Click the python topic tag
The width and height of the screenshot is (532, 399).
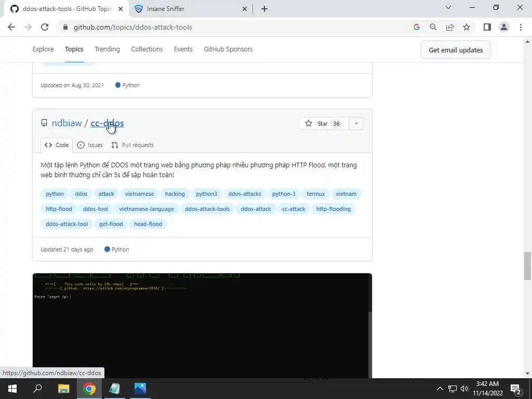(x=55, y=194)
